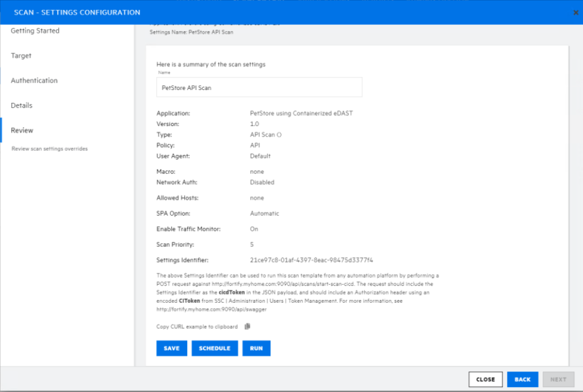Run the scan now
The image size is (583, 392).
(x=256, y=349)
